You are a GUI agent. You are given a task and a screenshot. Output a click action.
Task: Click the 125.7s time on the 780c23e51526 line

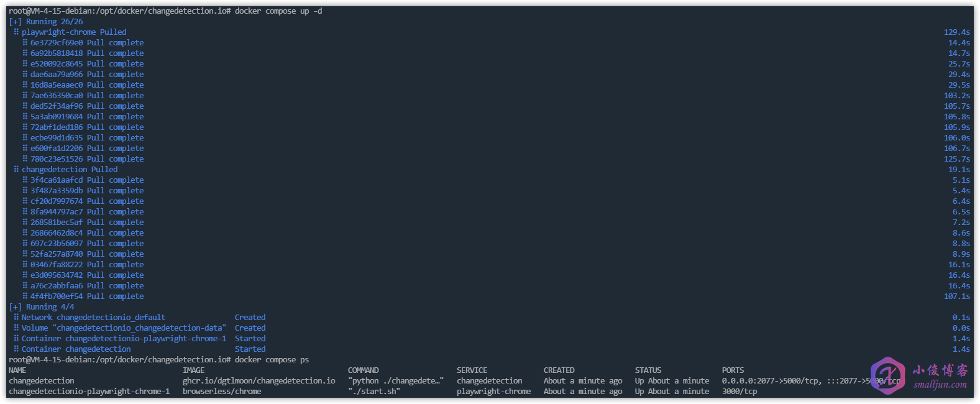[957, 159]
